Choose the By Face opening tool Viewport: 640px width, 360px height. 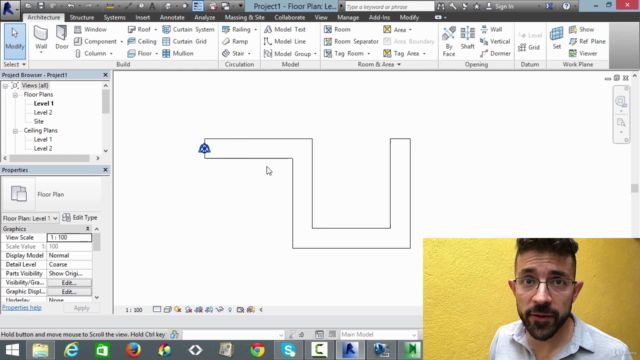pyautogui.click(x=449, y=41)
